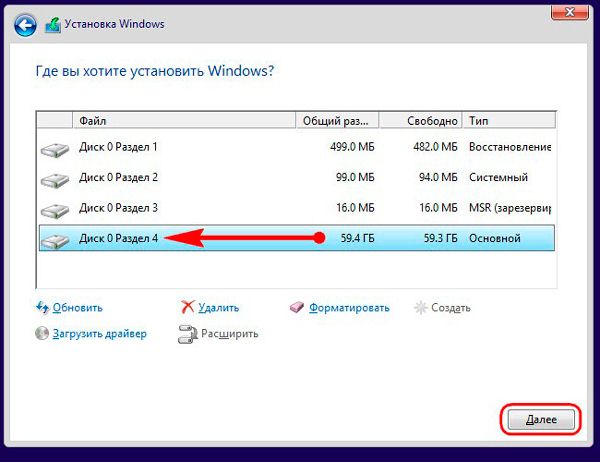Click the MSR (зарезервир type cell
The image size is (600, 462).
point(510,208)
